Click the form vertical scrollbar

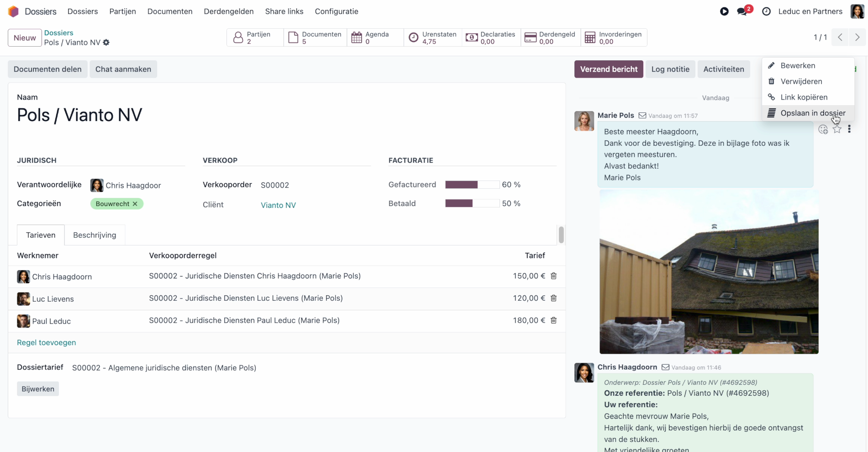(x=561, y=234)
